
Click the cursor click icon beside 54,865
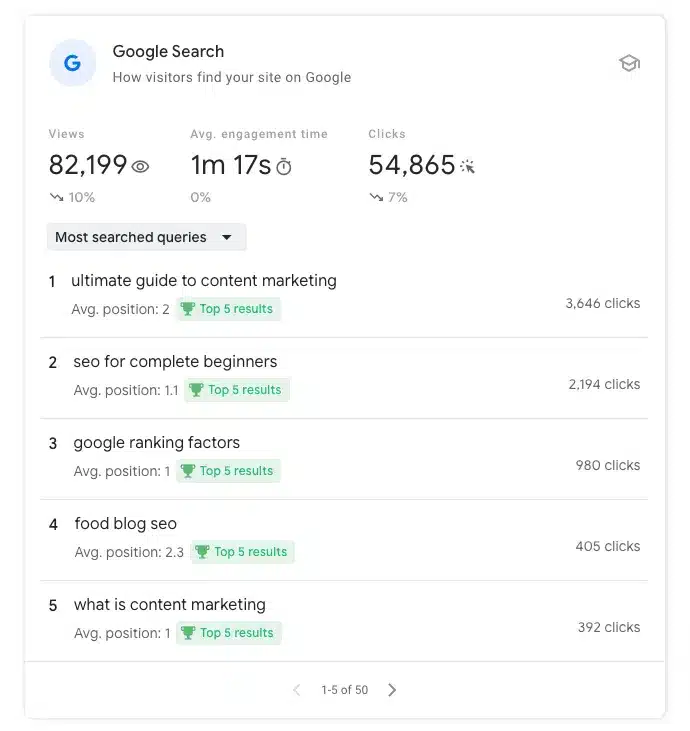467,166
